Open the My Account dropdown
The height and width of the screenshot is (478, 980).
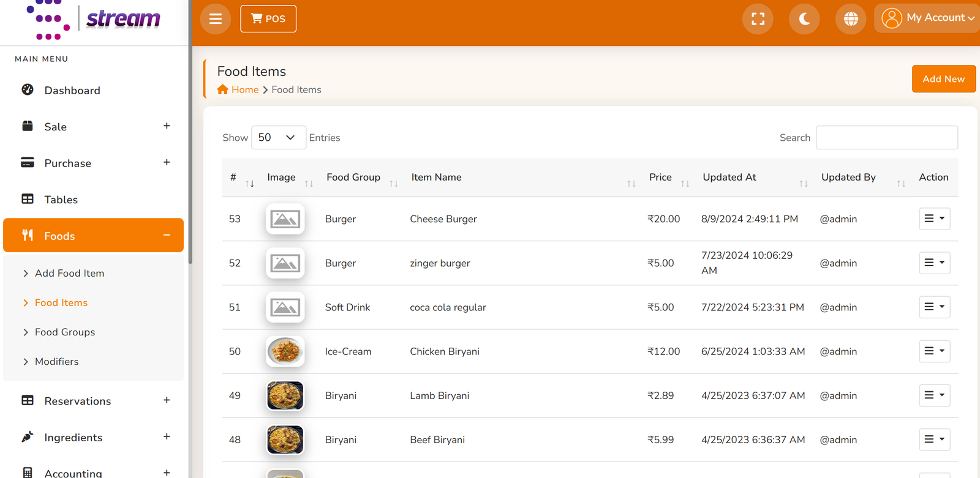pyautogui.click(x=927, y=18)
